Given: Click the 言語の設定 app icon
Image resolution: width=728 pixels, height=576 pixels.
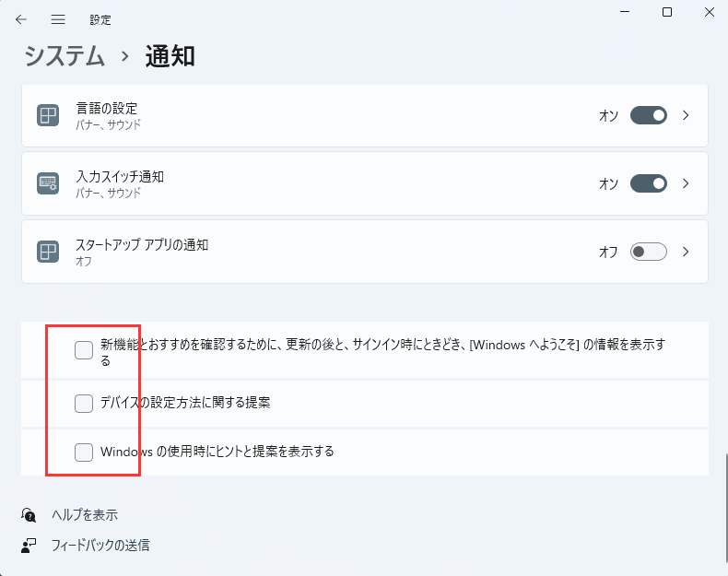Looking at the screenshot, I should click(x=48, y=115).
